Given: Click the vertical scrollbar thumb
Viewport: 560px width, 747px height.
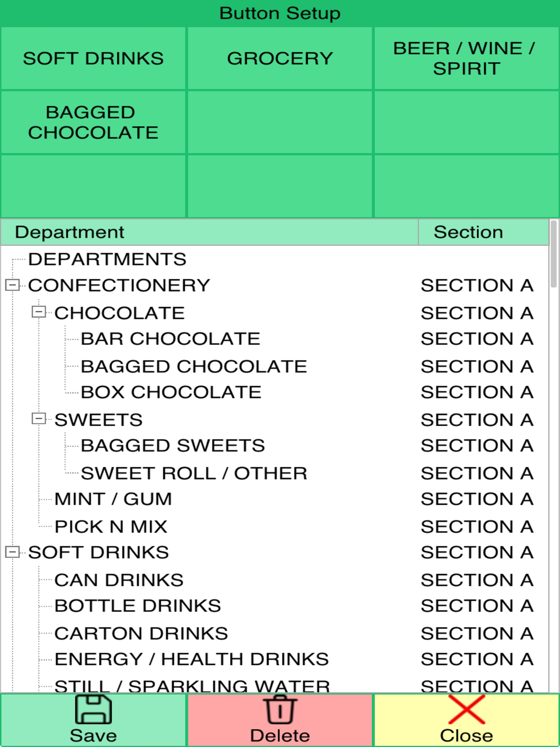Looking at the screenshot, I should point(554,254).
